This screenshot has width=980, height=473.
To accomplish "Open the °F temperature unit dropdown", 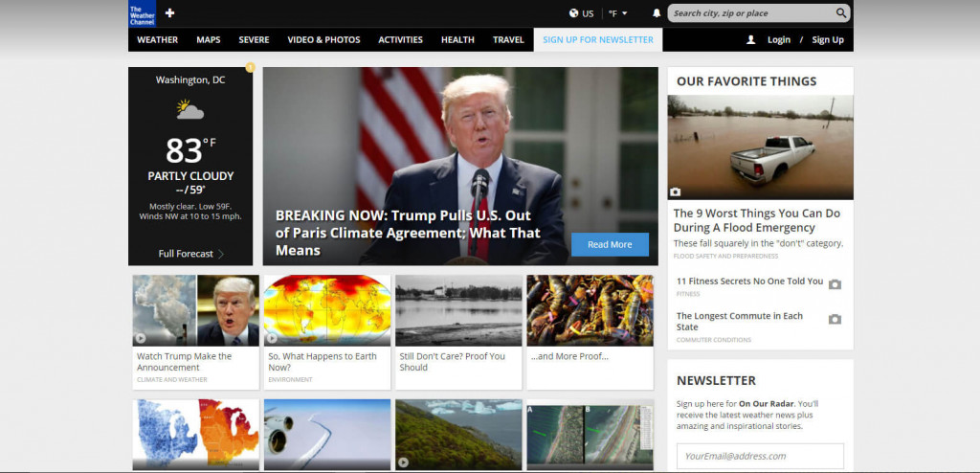I will pyautogui.click(x=617, y=13).
